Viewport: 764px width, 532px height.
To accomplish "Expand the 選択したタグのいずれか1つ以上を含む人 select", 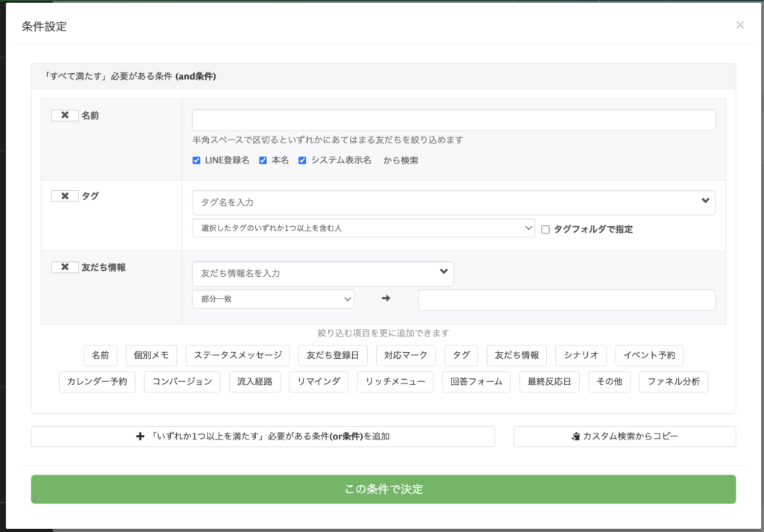I will (x=363, y=228).
